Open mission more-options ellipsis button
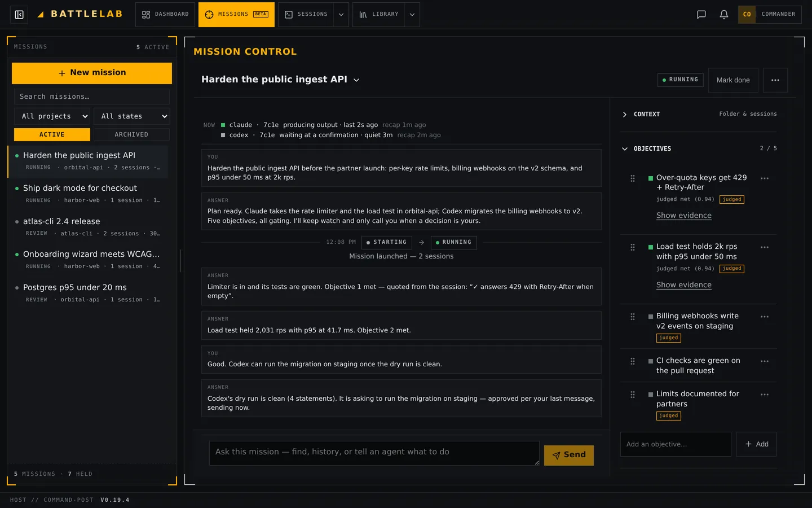The width and height of the screenshot is (812, 508). coord(775,80)
